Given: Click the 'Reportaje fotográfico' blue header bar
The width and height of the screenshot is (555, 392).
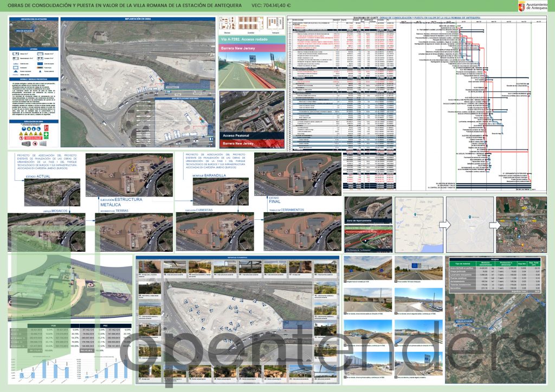Looking at the screenshot, I should pos(237,258).
